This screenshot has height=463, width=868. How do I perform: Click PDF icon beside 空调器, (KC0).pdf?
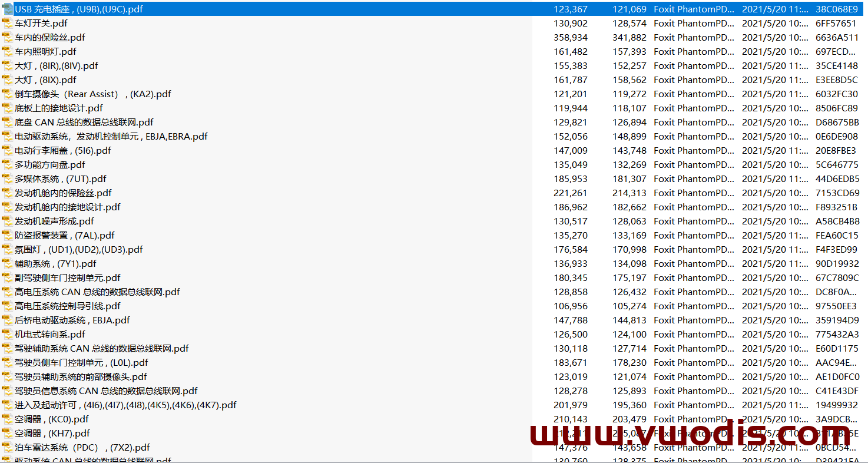click(7, 419)
